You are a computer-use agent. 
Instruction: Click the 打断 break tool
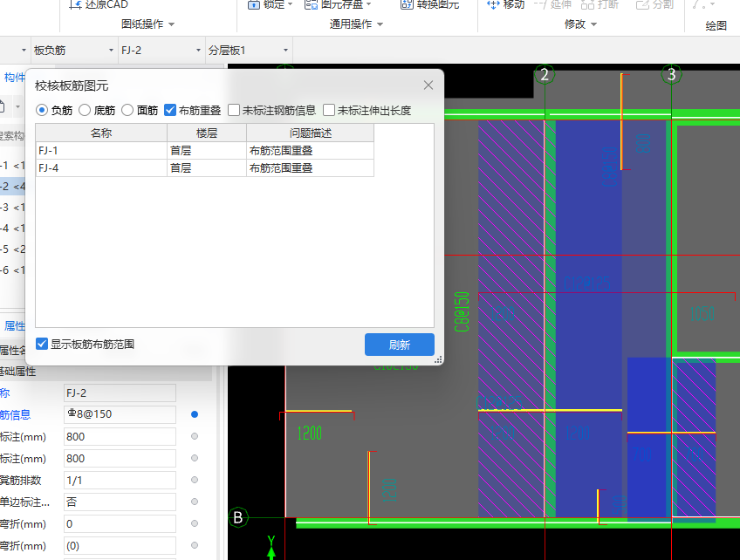coord(600,4)
